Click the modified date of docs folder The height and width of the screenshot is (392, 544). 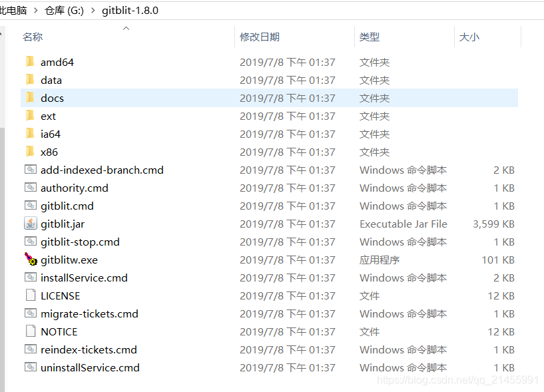[288, 98]
